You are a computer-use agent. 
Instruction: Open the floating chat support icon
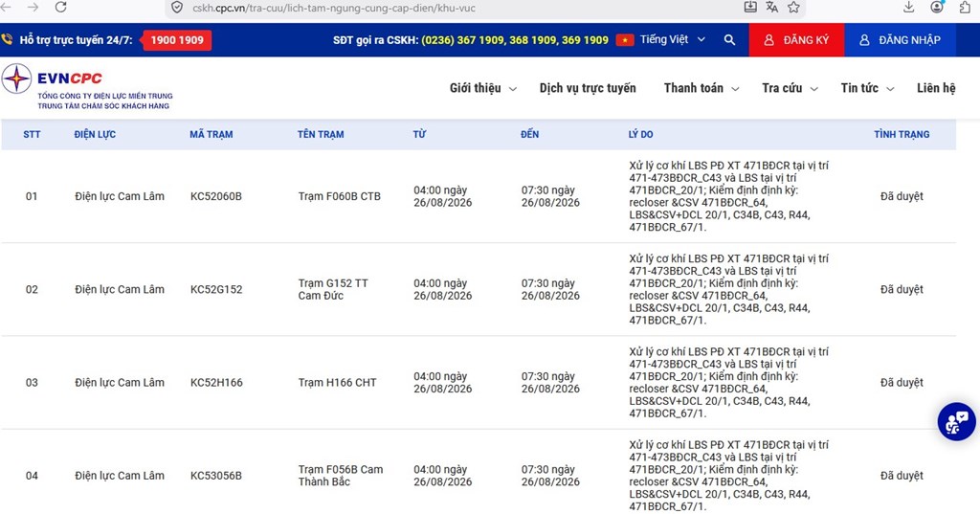pyautogui.click(x=956, y=422)
